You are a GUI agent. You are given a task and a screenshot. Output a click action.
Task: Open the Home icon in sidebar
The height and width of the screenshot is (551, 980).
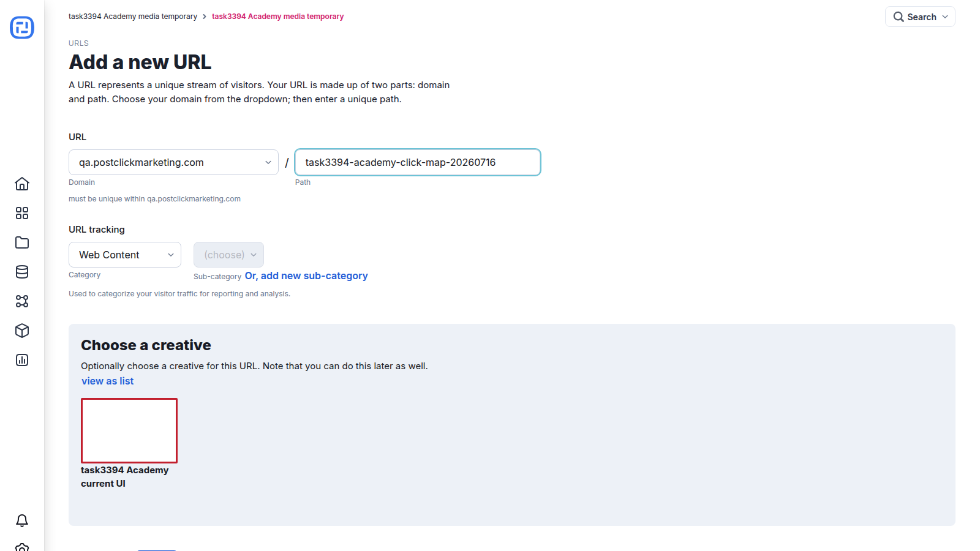pos(22,184)
